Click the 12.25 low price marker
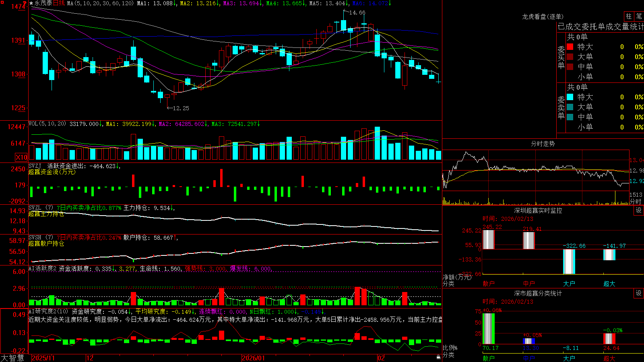This screenshot has width=644, height=362. [x=181, y=108]
